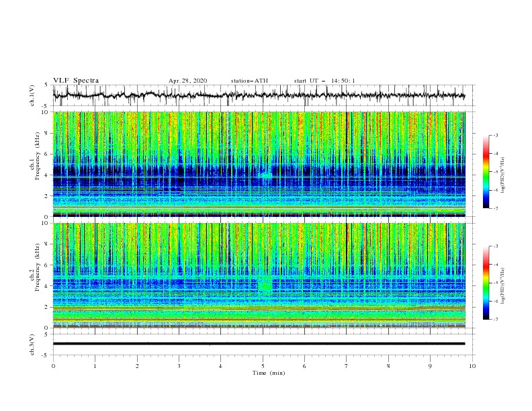Click the "ch.3(V)" axis label

(x=32, y=345)
